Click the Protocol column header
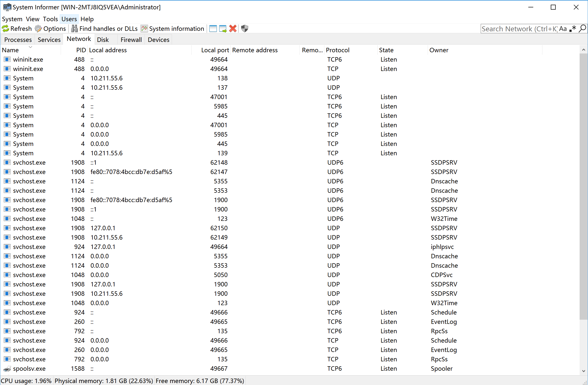The height and width of the screenshot is (385, 588). [x=337, y=50]
